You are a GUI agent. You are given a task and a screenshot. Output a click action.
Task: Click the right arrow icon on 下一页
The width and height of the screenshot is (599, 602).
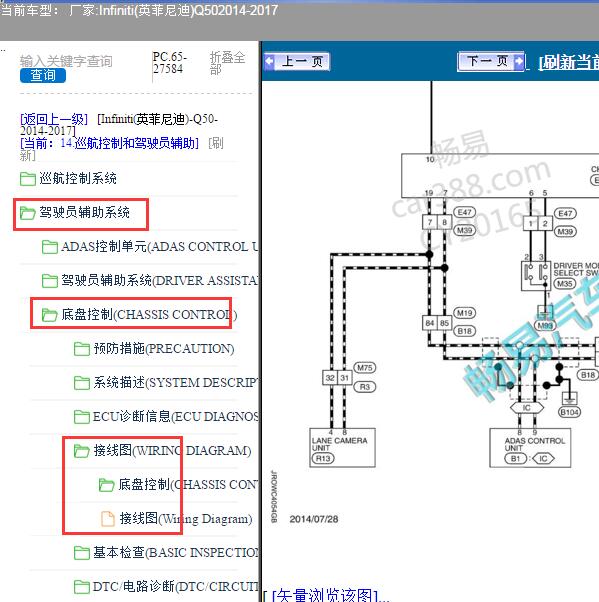pos(518,61)
